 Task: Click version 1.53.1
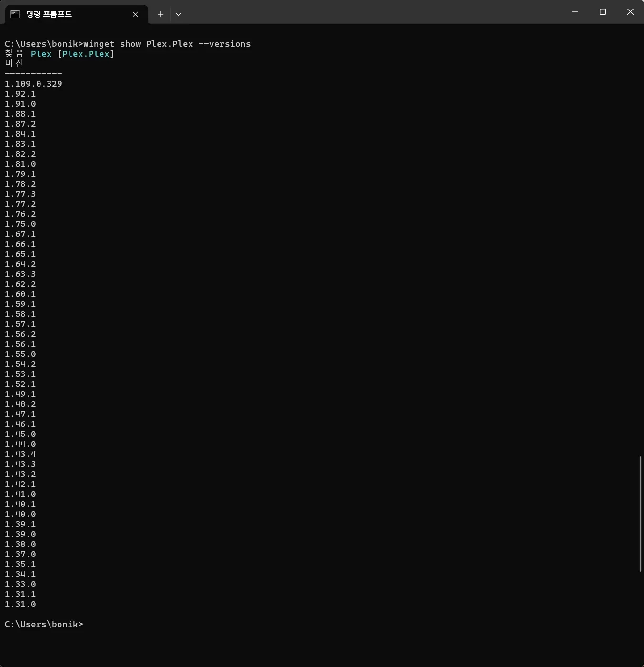[20, 374]
